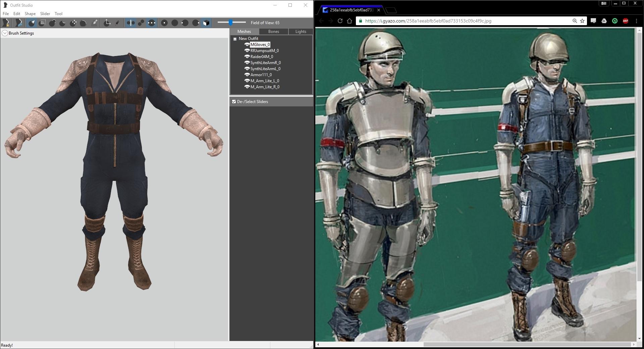Select the MGloves_0 mesh name
The width and height of the screenshot is (644, 349).
click(x=260, y=45)
